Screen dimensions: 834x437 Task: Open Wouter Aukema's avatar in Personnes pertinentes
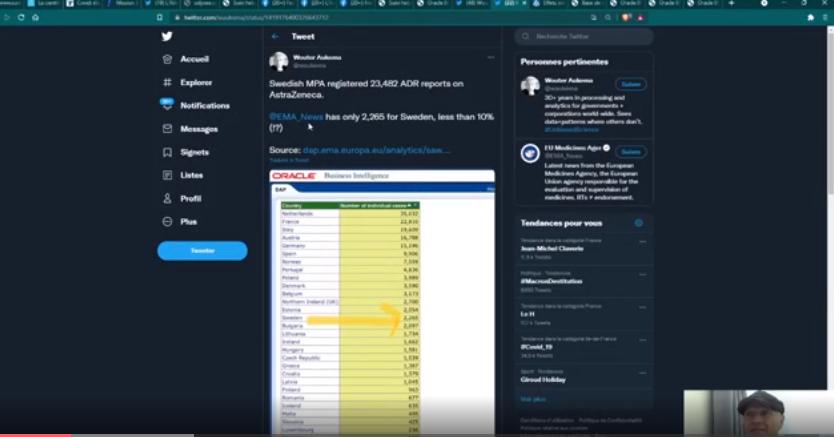[530, 86]
